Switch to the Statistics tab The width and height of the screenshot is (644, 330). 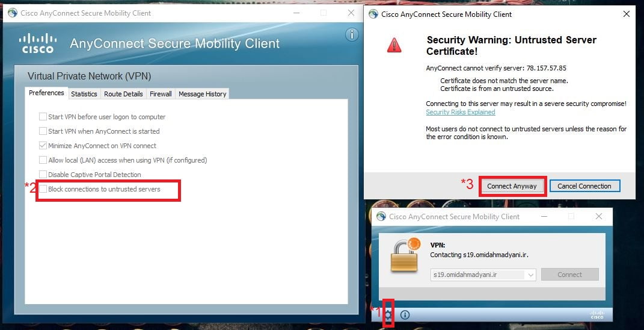[x=84, y=94]
